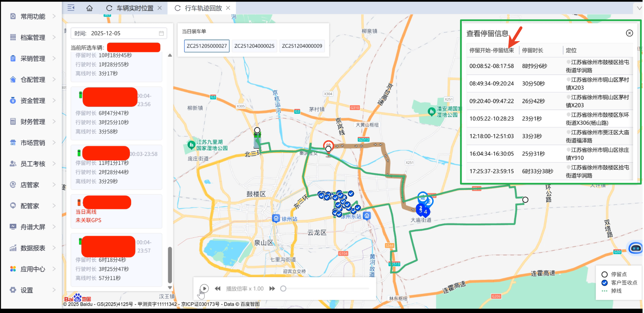Click the rewind speed icon
The height and width of the screenshot is (313, 644).
point(218,288)
